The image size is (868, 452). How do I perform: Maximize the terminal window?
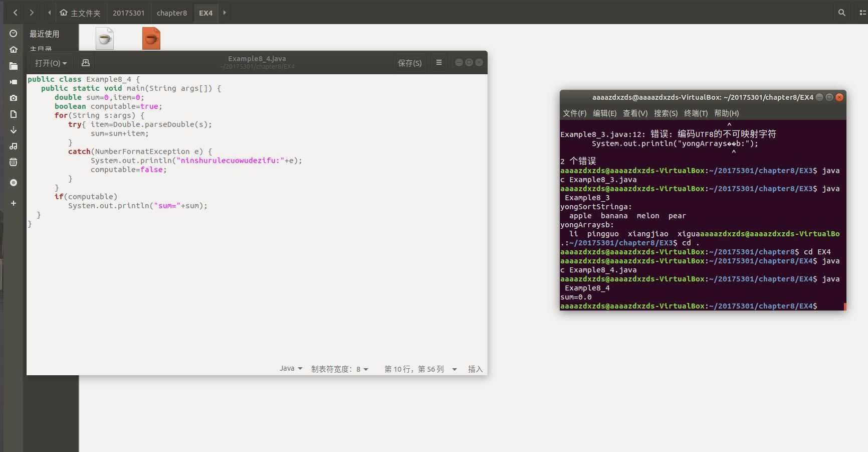point(829,97)
